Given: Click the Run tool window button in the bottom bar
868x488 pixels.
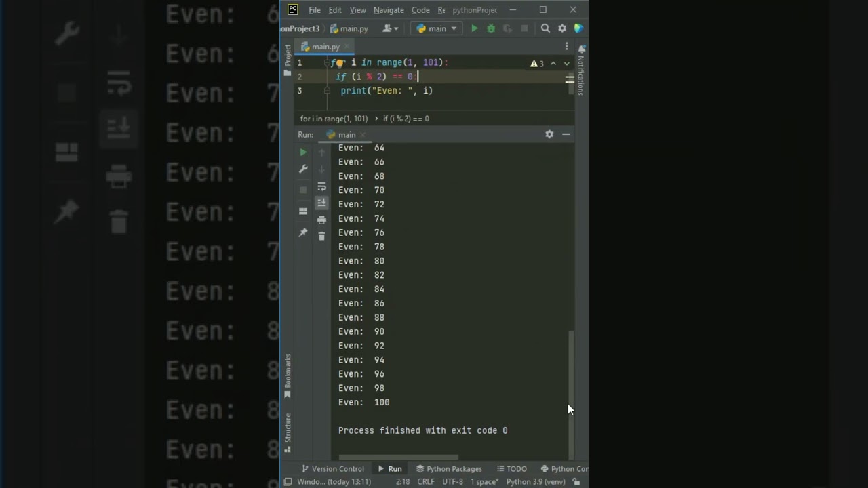Looking at the screenshot, I should 390,469.
